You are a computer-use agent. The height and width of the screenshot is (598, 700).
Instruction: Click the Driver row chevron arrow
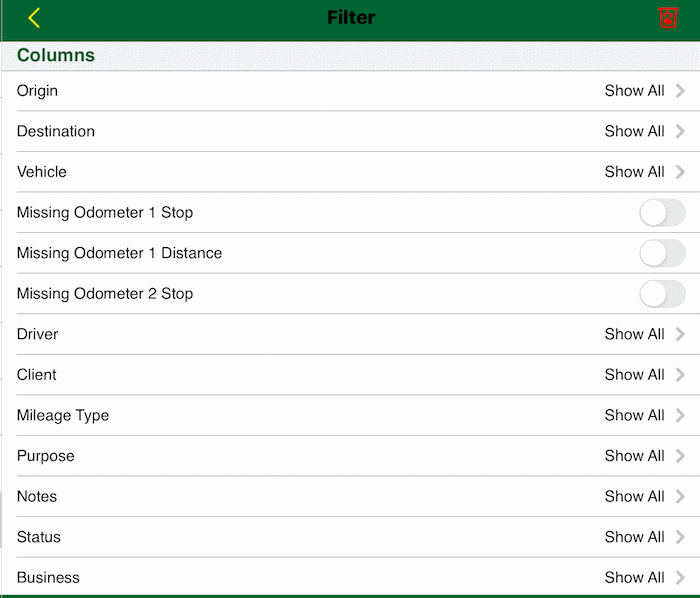click(680, 334)
